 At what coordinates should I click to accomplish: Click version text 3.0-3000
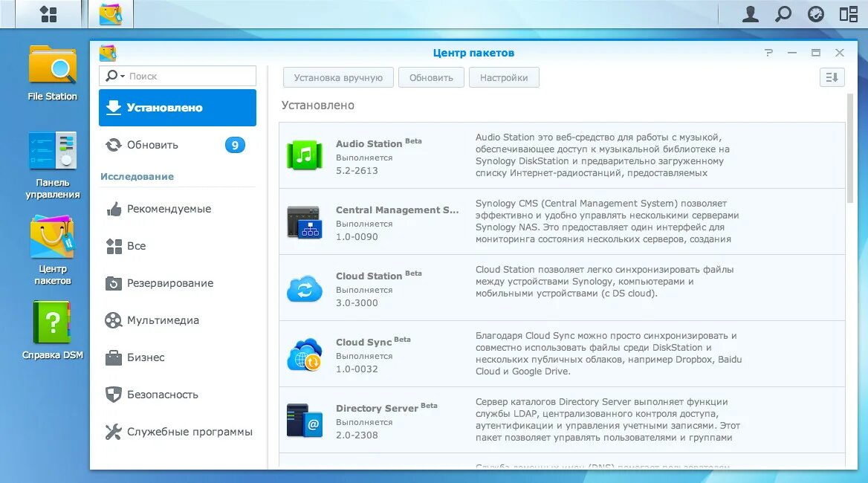point(357,302)
